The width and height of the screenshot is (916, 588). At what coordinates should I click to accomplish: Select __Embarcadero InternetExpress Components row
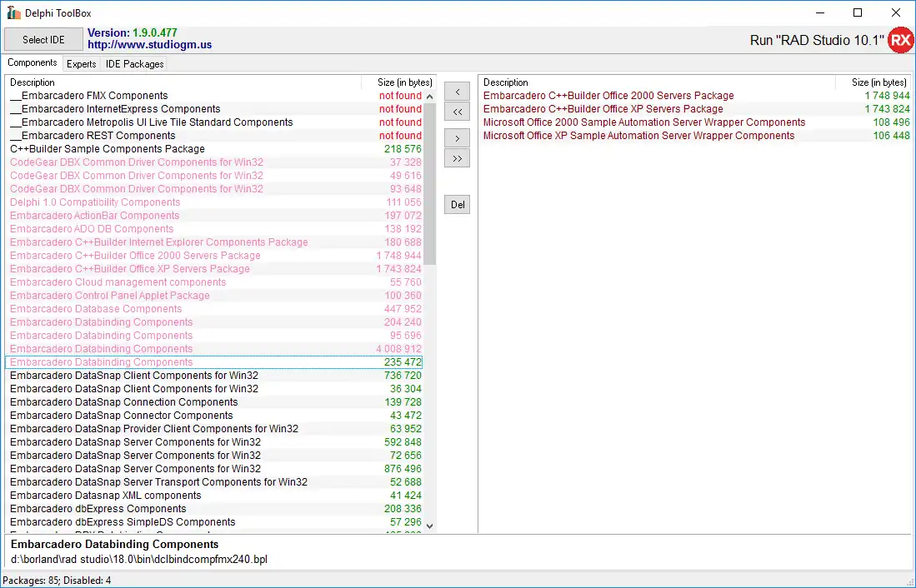(215, 109)
